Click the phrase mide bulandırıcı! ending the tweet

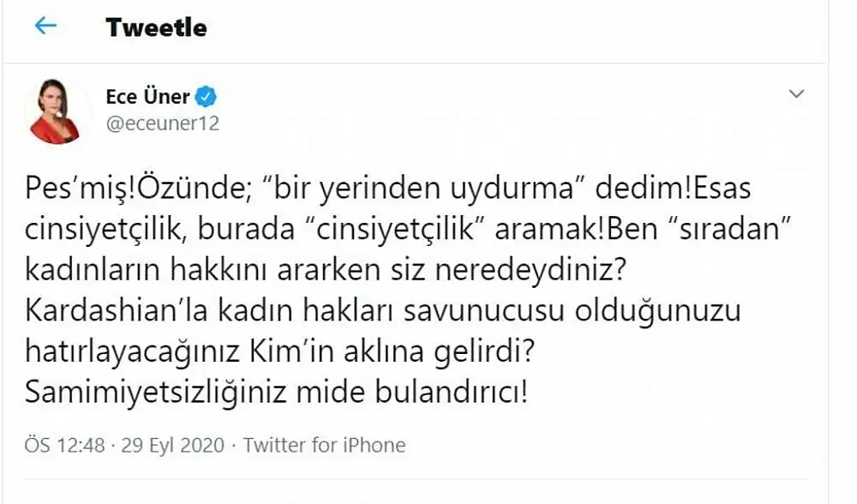412,392
